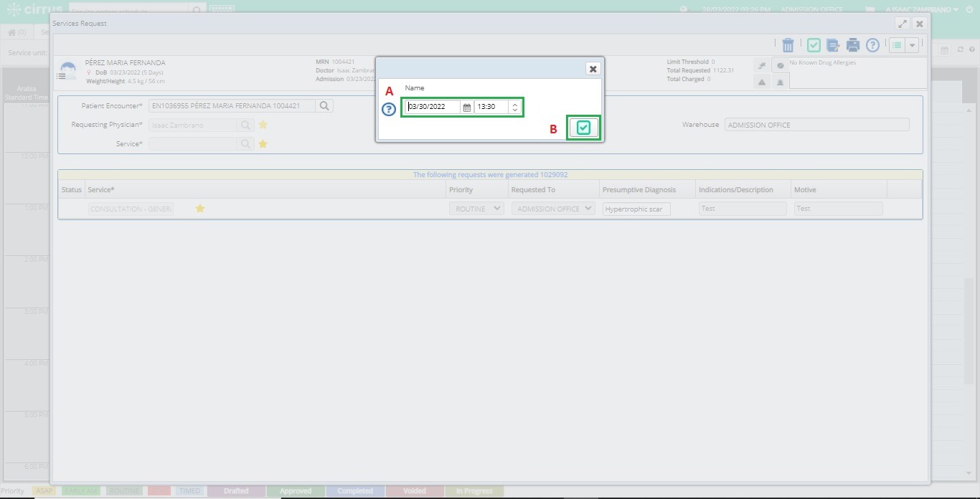Toggle the favorite star beside Service field
The width and height of the screenshot is (980, 499).
(263, 144)
